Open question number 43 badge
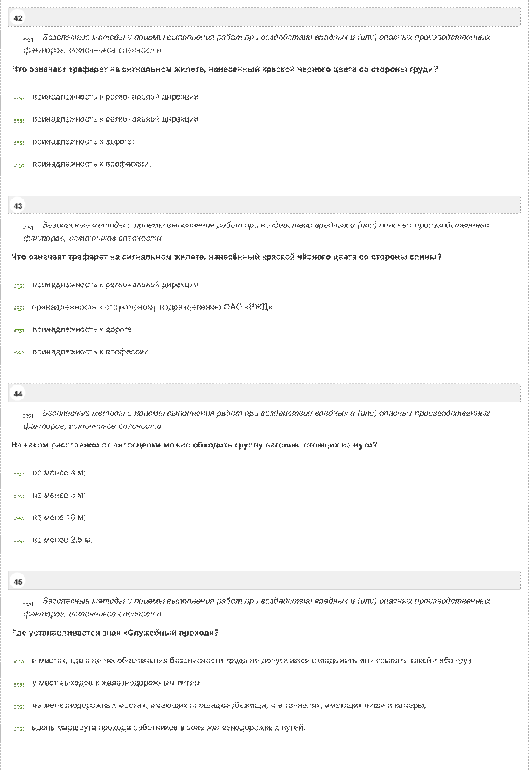The height and width of the screenshot is (773, 532). [x=18, y=206]
